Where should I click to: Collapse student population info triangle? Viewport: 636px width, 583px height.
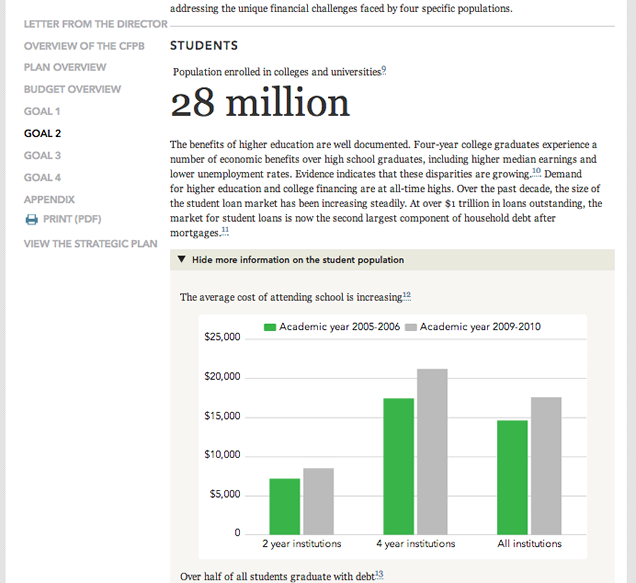182,259
